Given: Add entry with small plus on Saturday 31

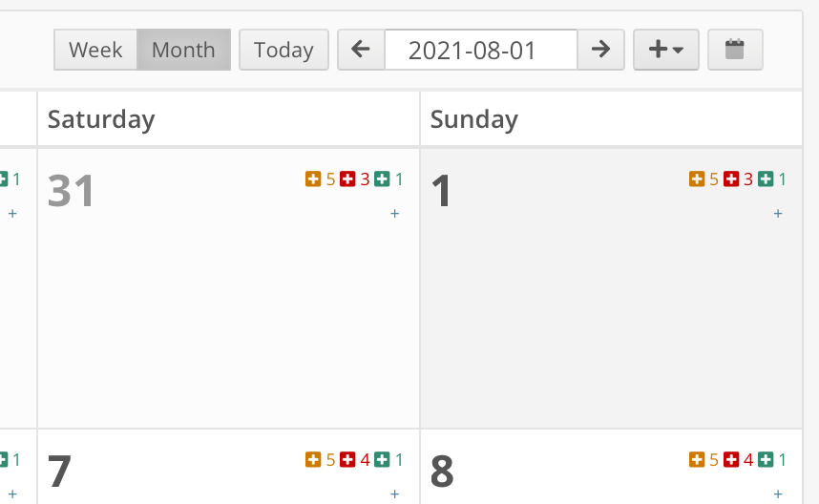Looking at the screenshot, I should pyautogui.click(x=395, y=213).
